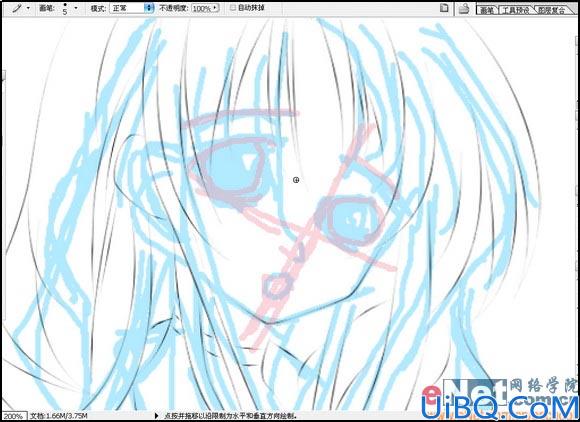580x422 pixels.
Task: Click the 模式: label in options bar
Action: (x=98, y=8)
